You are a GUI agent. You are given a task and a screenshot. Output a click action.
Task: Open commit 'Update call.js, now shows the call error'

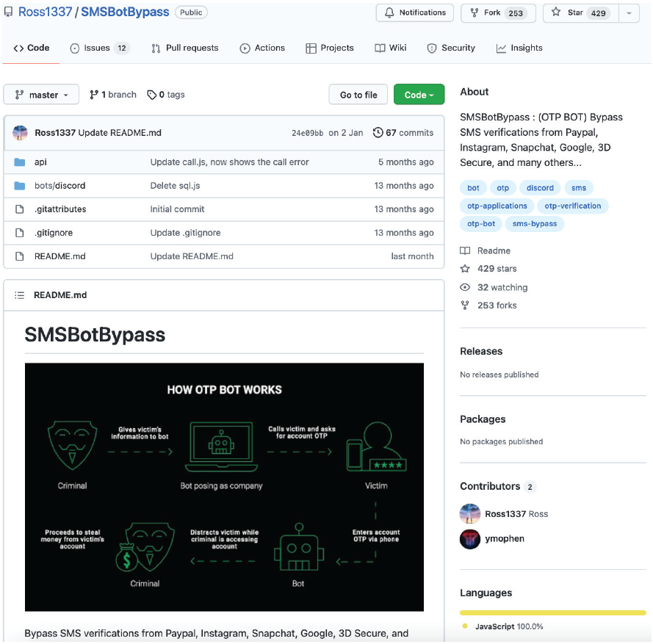[229, 162]
